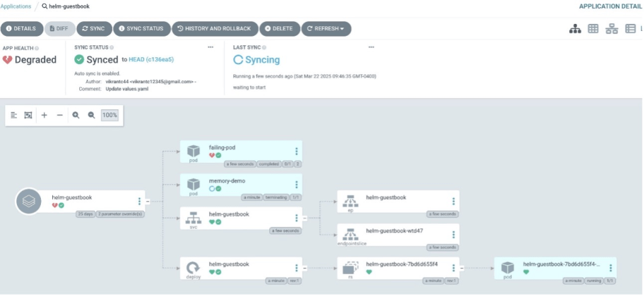This screenshot has height=296, width=644.
Task: Click the Sync button
Action: [94, 29]
